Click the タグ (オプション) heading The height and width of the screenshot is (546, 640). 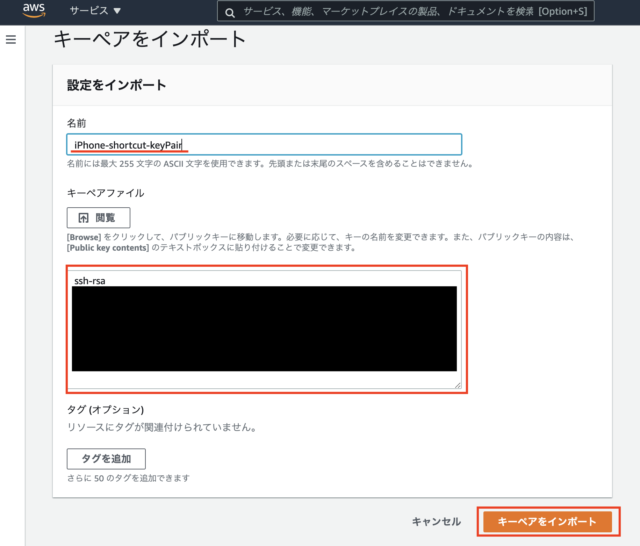[x=105, y=409]
